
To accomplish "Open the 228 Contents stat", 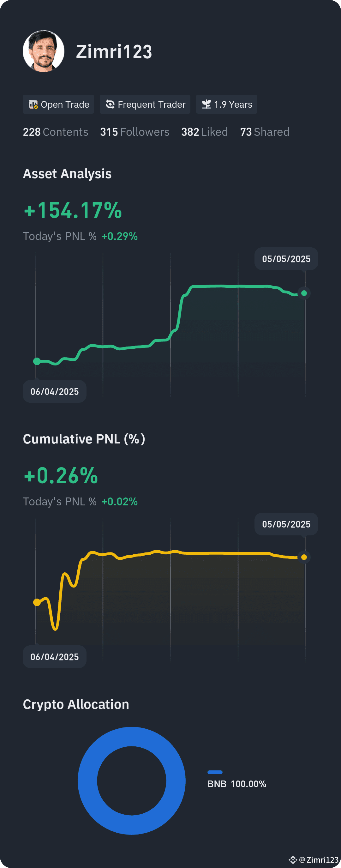I will click(56, 132).
